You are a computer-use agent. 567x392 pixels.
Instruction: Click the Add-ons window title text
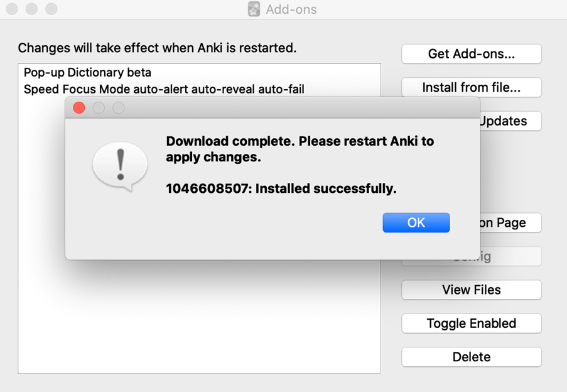(x=291, y=9)
